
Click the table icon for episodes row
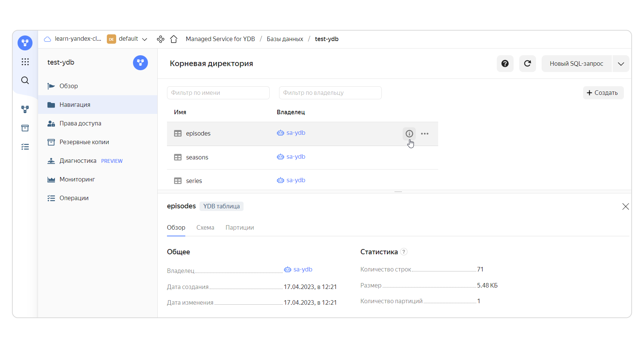click(178, 133)
